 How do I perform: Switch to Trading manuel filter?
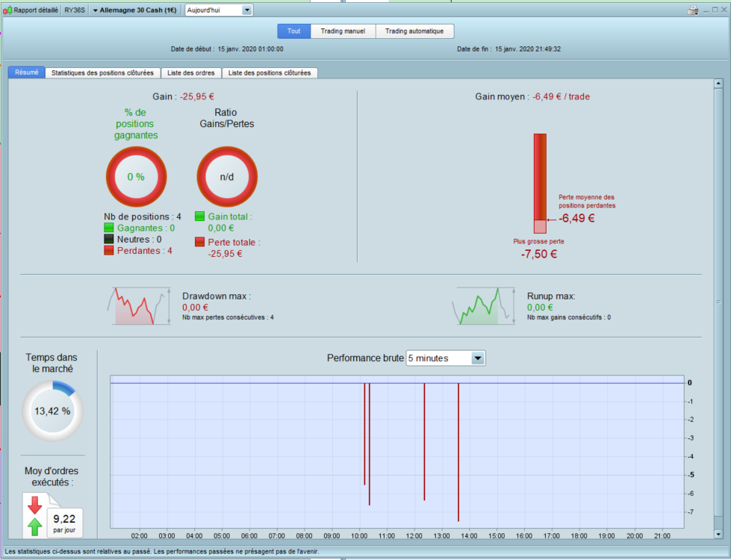pyautogui.click(x=343, y=31)
